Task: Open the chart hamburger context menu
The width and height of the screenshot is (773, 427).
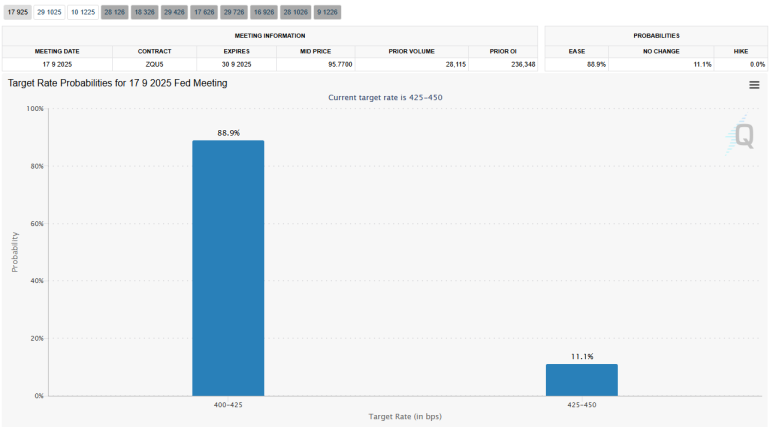Action: point(754,85)
